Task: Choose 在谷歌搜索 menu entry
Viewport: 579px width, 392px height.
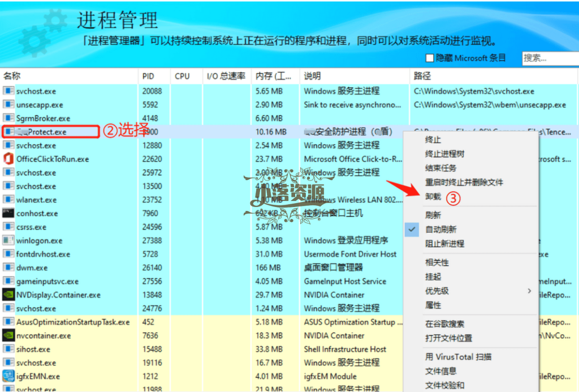Action: pos(444,324)
